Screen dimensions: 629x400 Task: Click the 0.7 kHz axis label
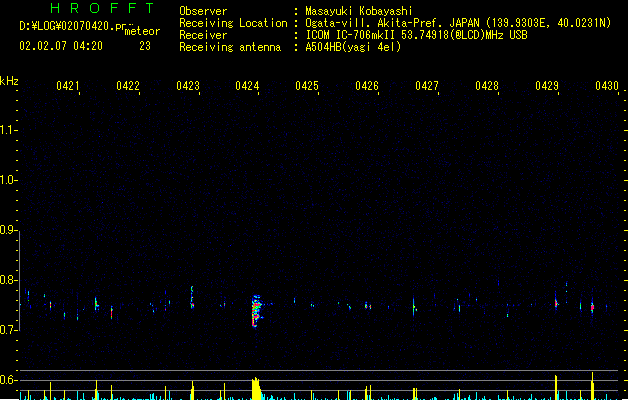click(8, 330)
